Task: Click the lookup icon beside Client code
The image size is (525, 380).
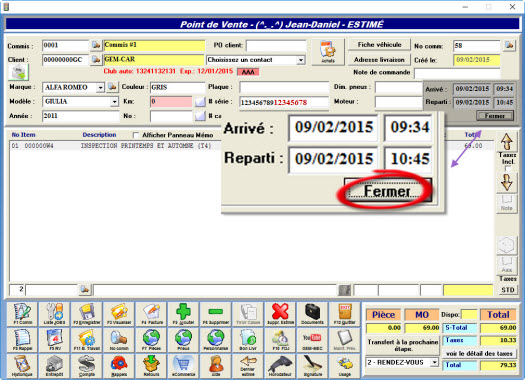Action: (96, 60)
